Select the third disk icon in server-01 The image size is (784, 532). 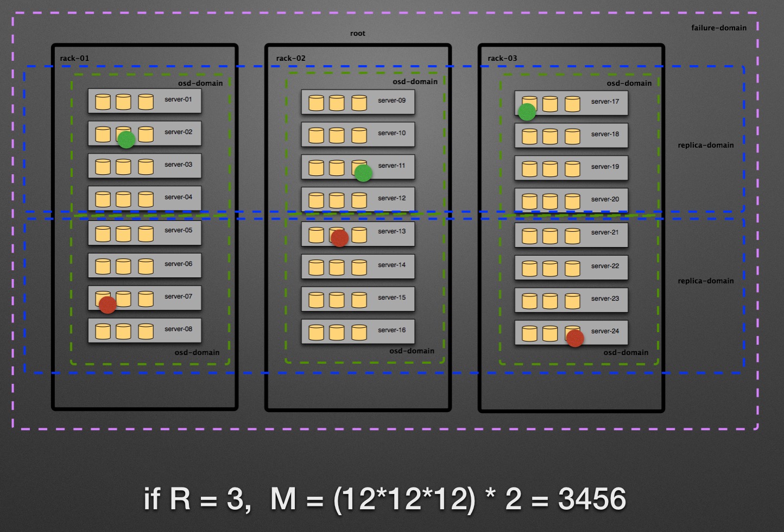146,102
